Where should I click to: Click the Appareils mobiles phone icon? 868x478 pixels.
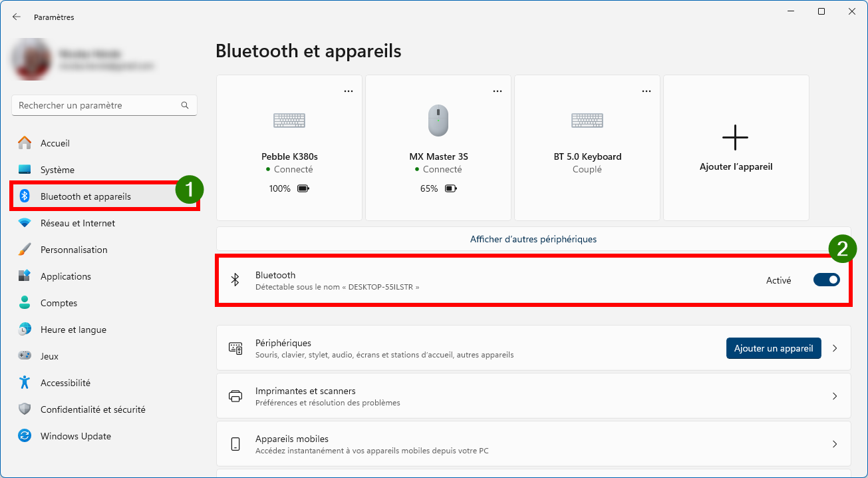pos(235,444)
